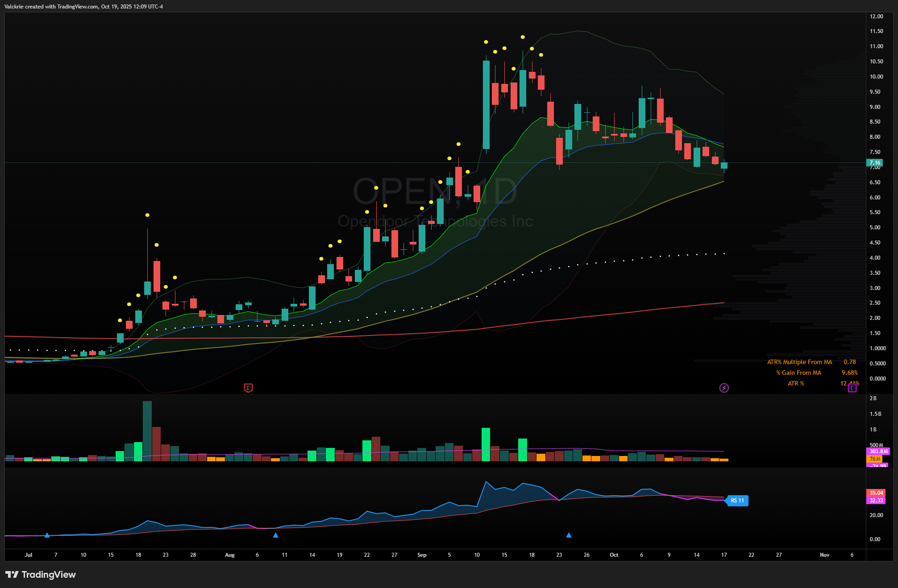Click the 7.16 current price label
Viewport: 898px width, 588px height.
[x=875, y=163]
